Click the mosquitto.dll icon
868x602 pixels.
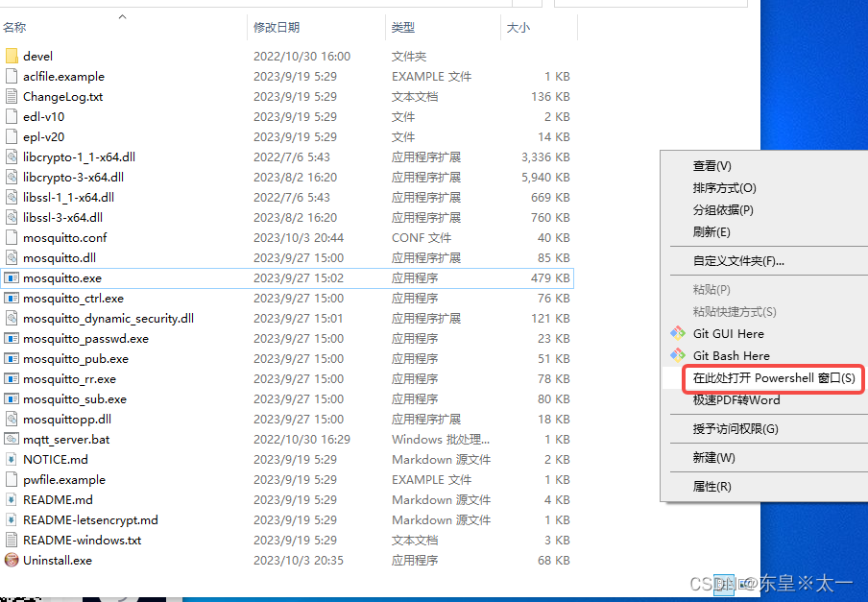click(x=12, y=258)
